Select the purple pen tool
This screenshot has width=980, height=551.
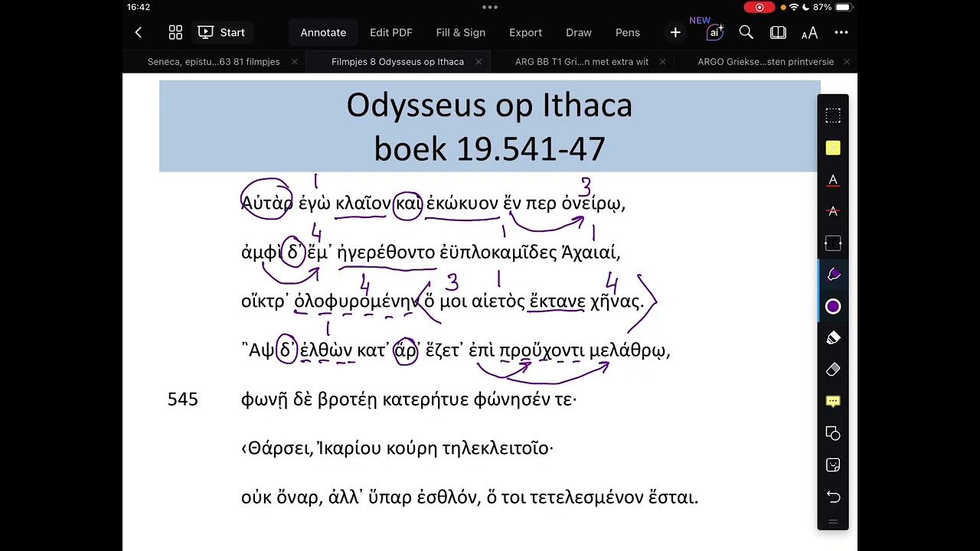pyautogui.click(x=833, y=275)
